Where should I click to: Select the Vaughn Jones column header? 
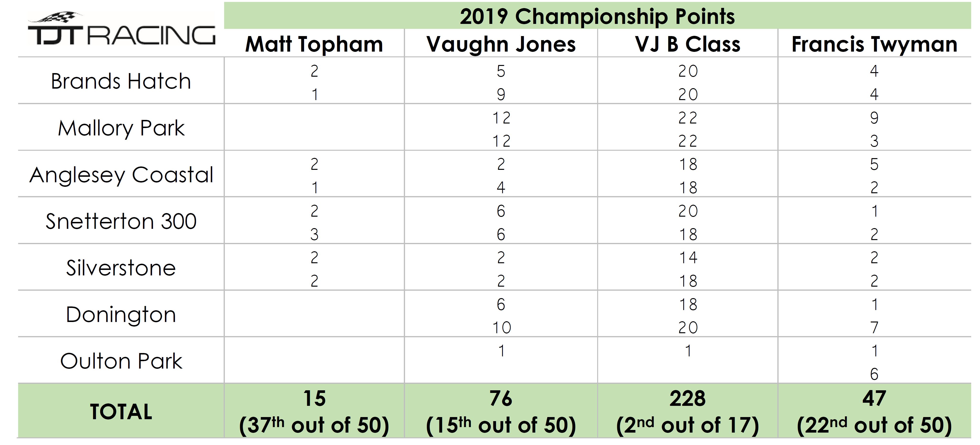(501, 44)
